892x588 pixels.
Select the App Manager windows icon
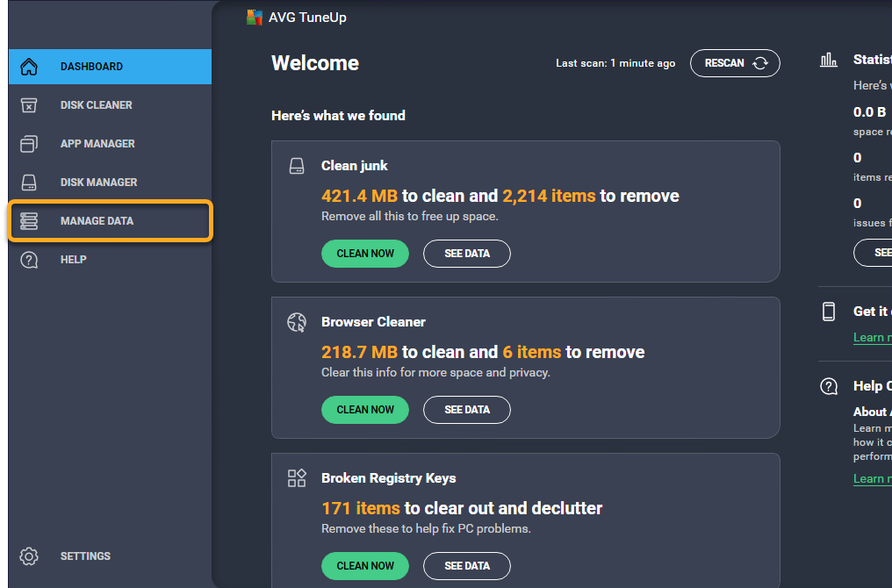[29, 144]
